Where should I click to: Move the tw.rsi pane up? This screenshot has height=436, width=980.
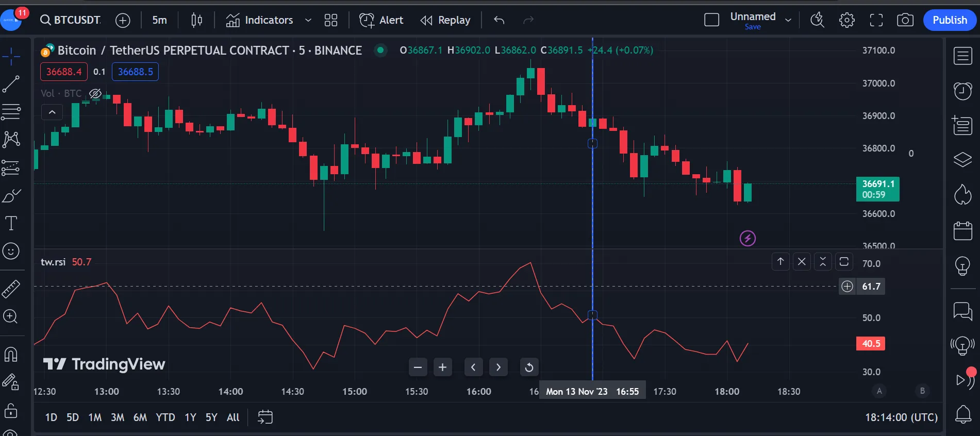point(780,262)
